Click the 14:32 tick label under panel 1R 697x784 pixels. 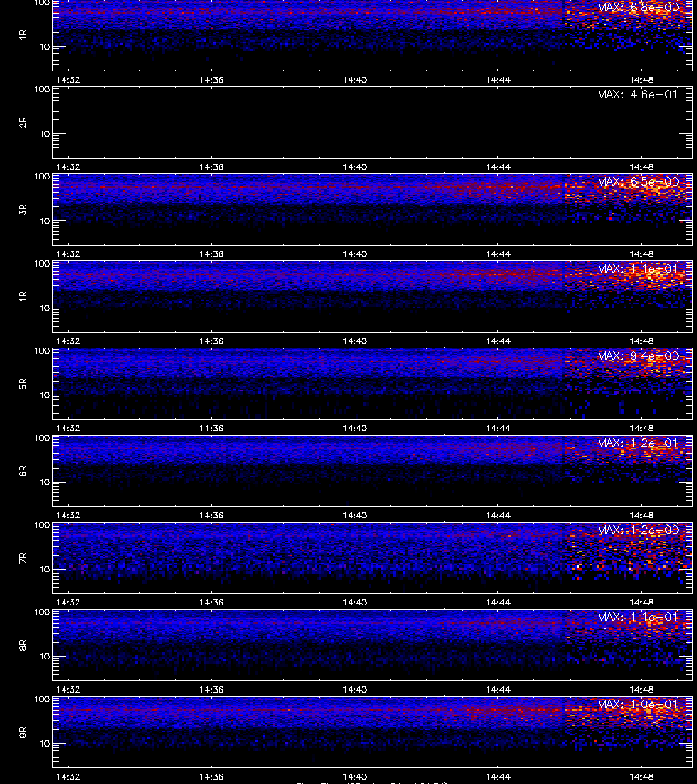point(68,79)
